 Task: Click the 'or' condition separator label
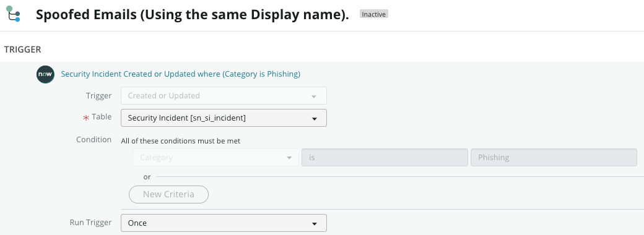[147, 177]
